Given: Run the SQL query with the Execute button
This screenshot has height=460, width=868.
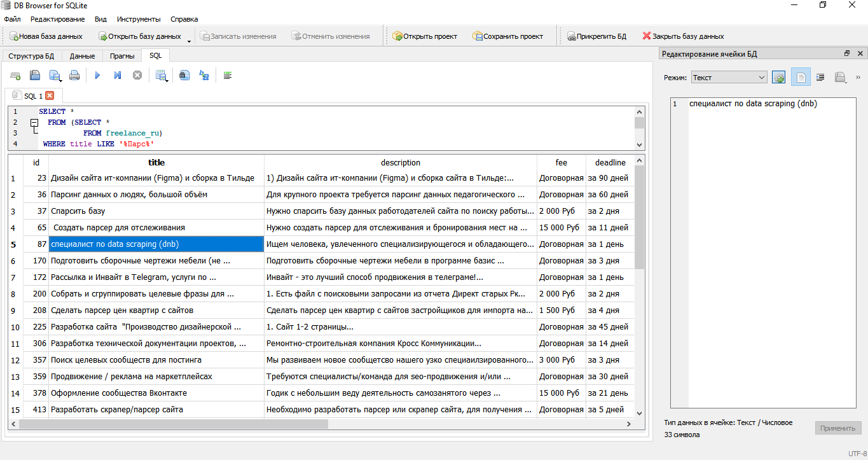Looking at the screenshot, I should coord(97,75).
